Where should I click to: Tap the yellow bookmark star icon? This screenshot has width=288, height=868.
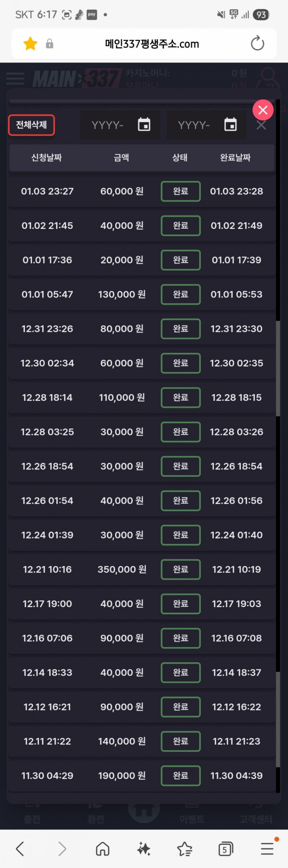coord(30,44)
